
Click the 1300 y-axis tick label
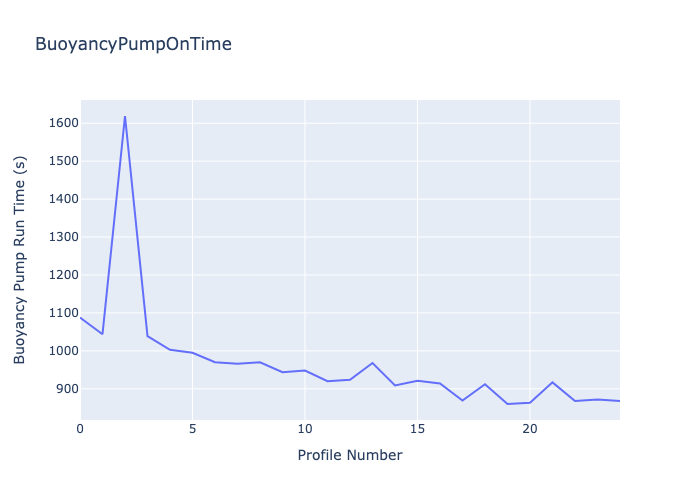tap(63, 237)
